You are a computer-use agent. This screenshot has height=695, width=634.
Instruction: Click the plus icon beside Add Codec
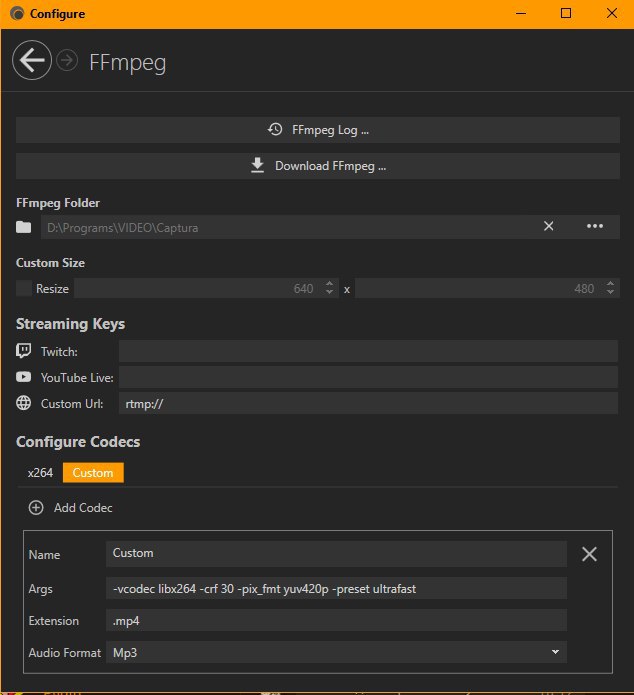tap(36, 508)
